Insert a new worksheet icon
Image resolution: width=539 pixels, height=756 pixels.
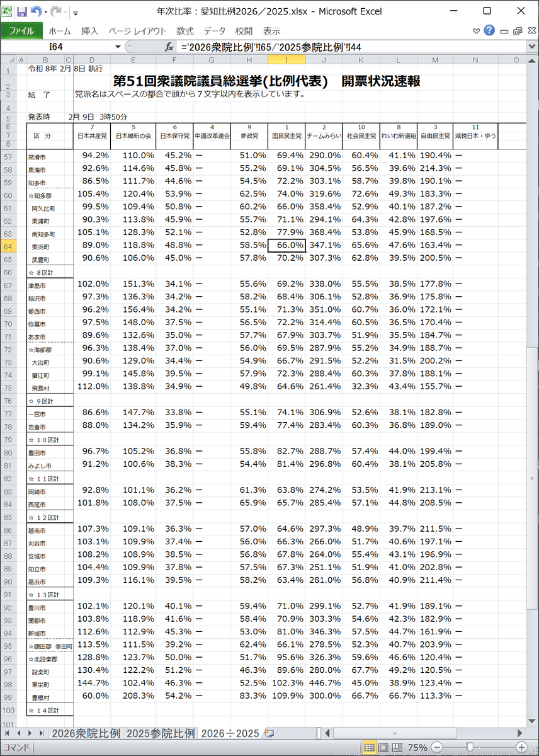[269, 733]
